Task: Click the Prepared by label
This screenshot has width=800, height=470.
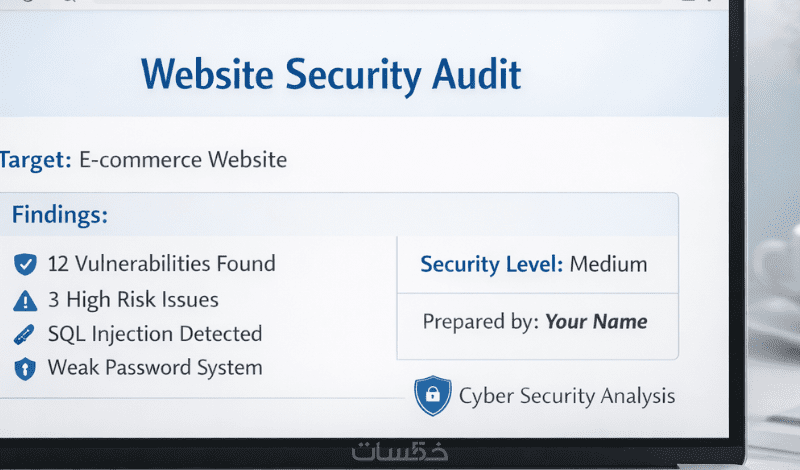Action: click(x=480, y=322)
